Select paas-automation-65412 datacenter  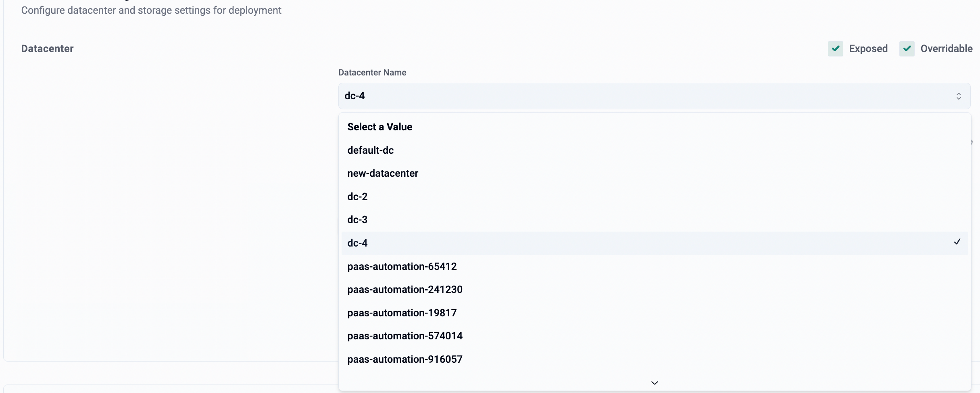click(402, 266)
